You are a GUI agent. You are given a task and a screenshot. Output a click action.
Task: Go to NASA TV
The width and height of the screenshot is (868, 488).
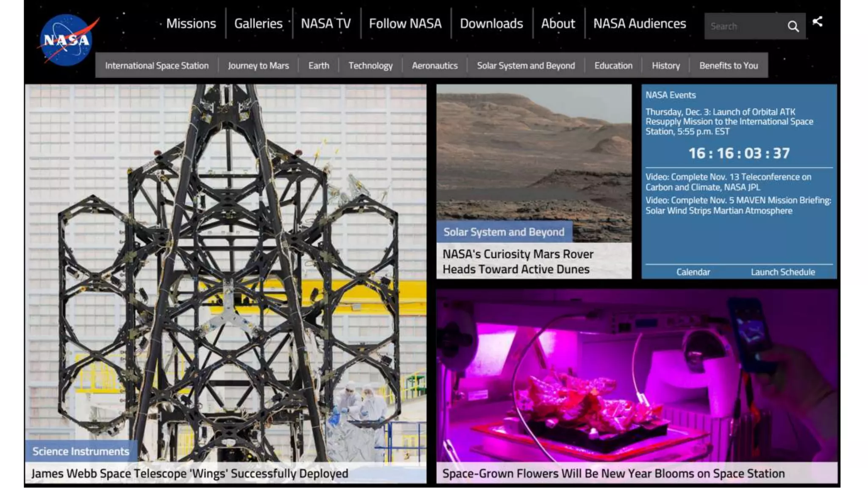325,24
